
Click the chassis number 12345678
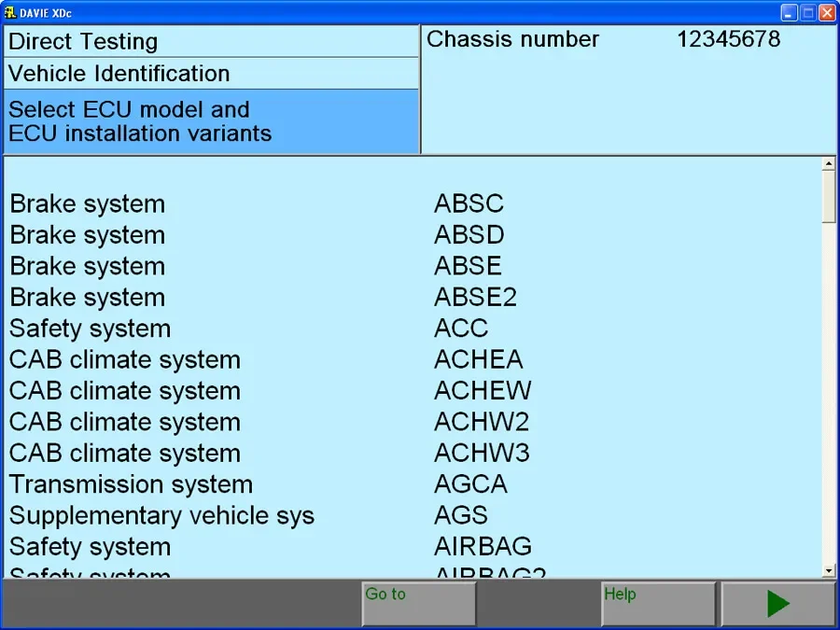[x=728, y=39]
